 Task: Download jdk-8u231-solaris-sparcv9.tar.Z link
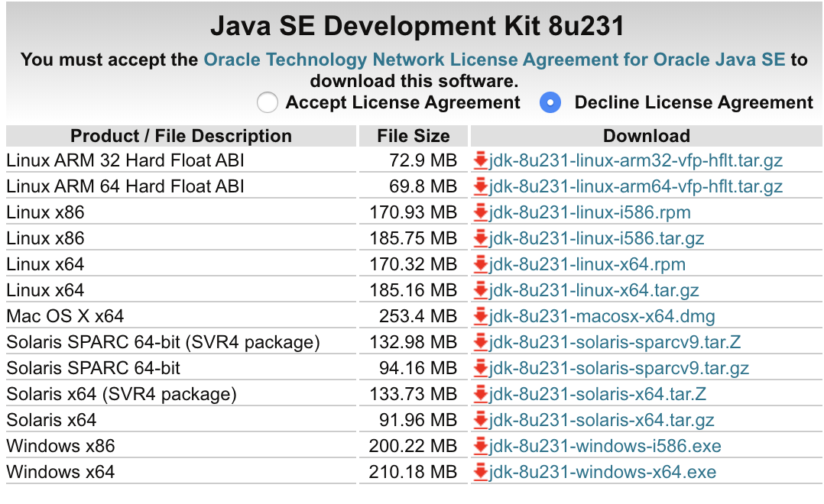[x=615, y=342]
